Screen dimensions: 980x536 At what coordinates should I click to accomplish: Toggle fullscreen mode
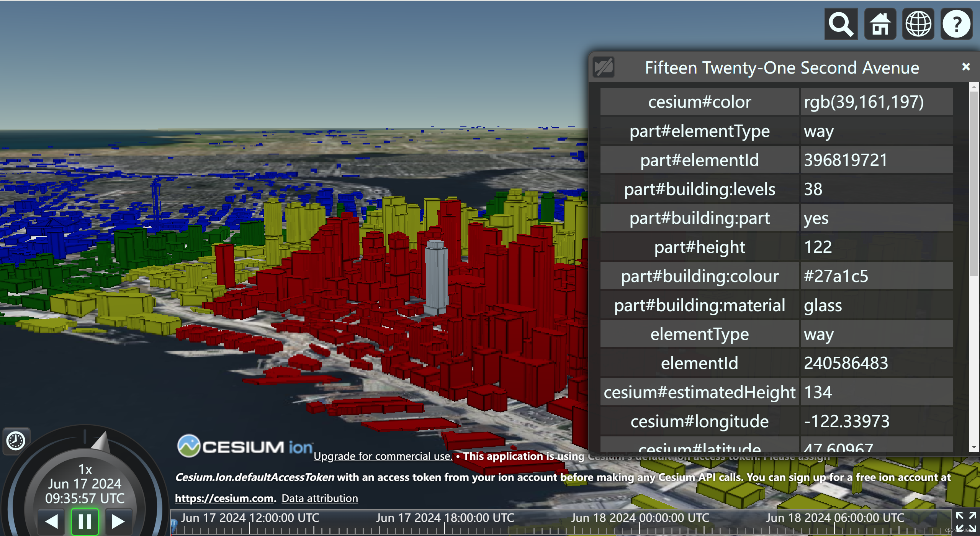pyautogui.click(x=965, y=522)
